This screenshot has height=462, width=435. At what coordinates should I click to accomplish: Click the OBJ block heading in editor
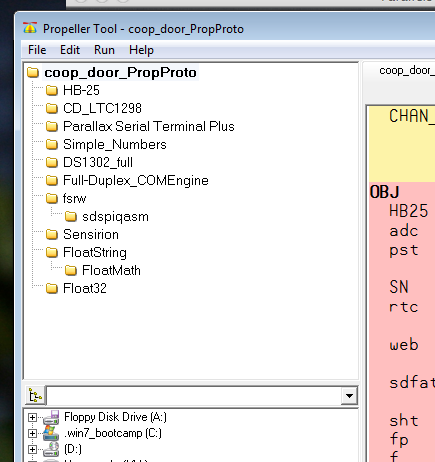coord(384,192)
